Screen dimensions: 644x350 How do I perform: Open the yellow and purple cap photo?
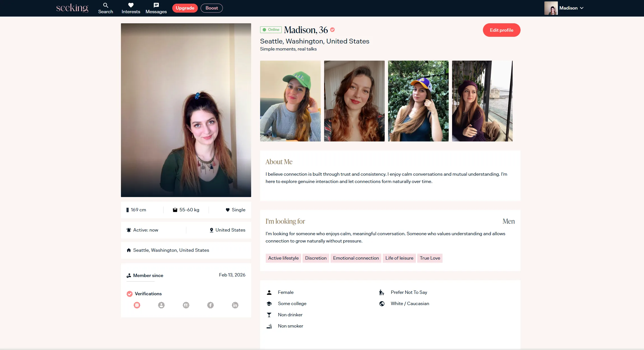point(418,101)
